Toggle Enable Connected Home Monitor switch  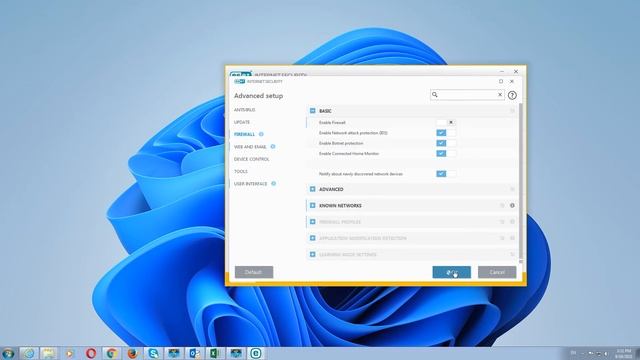pyautogui.click(x=446, y=153)
